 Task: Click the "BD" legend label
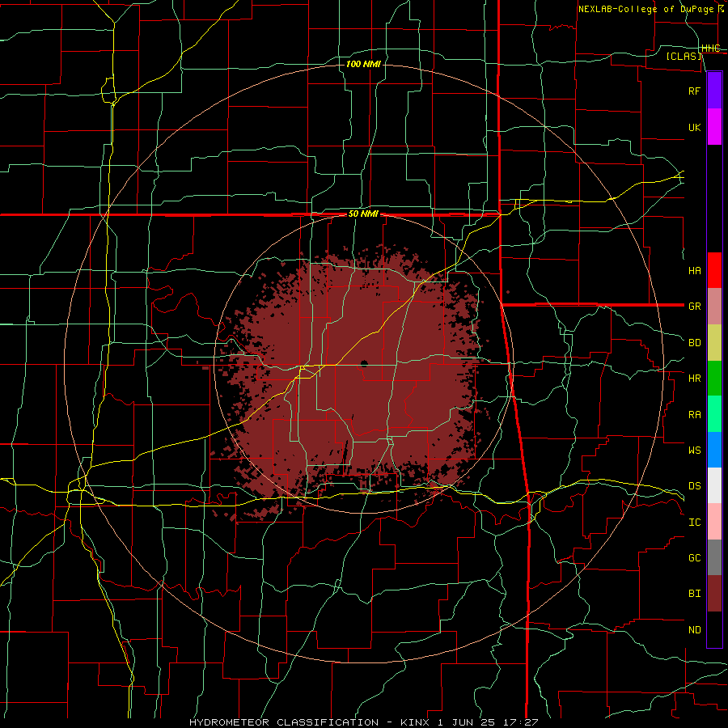pos(694,343)
